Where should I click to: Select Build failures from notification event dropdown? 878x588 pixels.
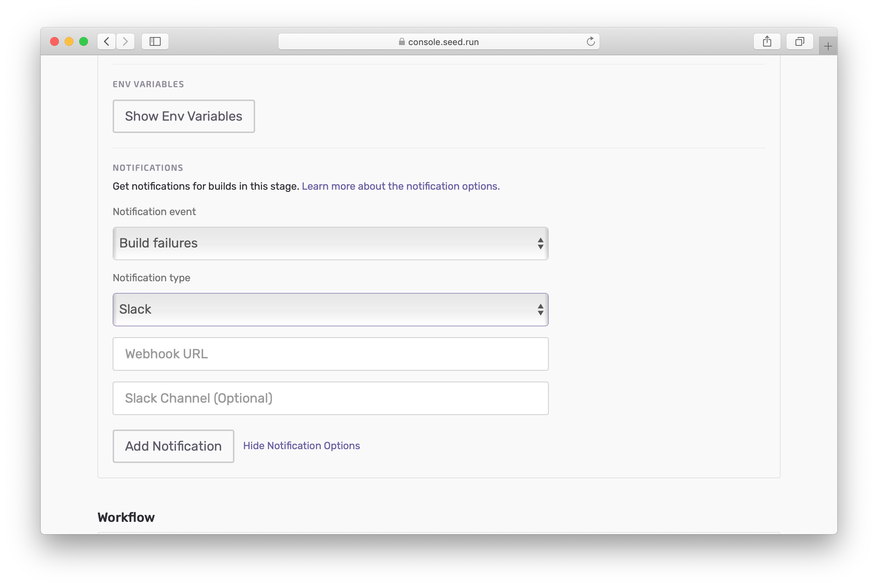point(330,243)
